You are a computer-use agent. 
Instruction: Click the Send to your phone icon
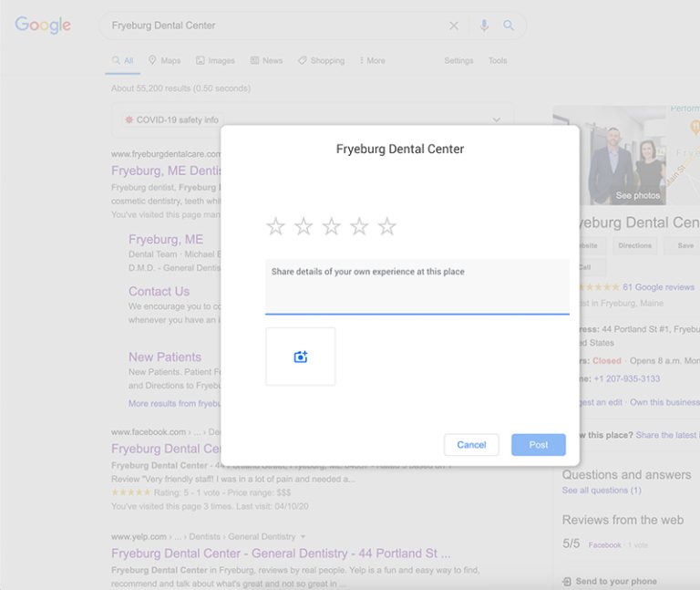click(x=567, y=582)
